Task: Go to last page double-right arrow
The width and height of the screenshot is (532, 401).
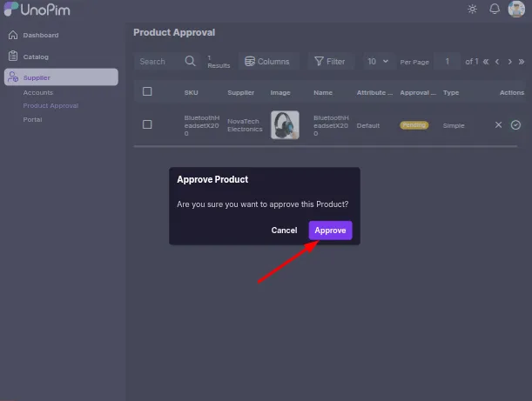Action: 522,62
